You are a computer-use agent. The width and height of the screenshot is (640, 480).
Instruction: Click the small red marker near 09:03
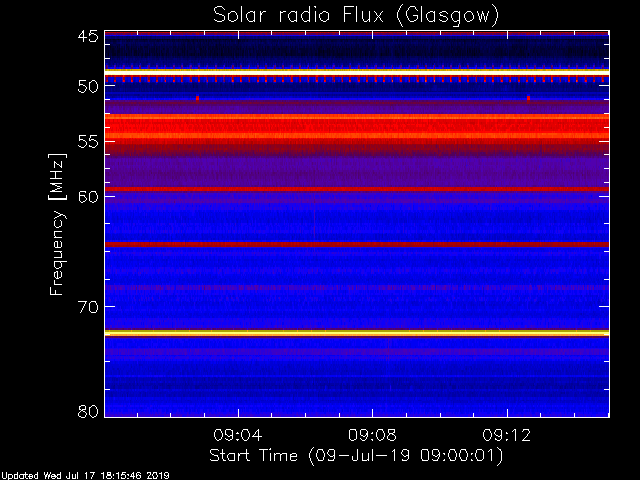(198, 98)
